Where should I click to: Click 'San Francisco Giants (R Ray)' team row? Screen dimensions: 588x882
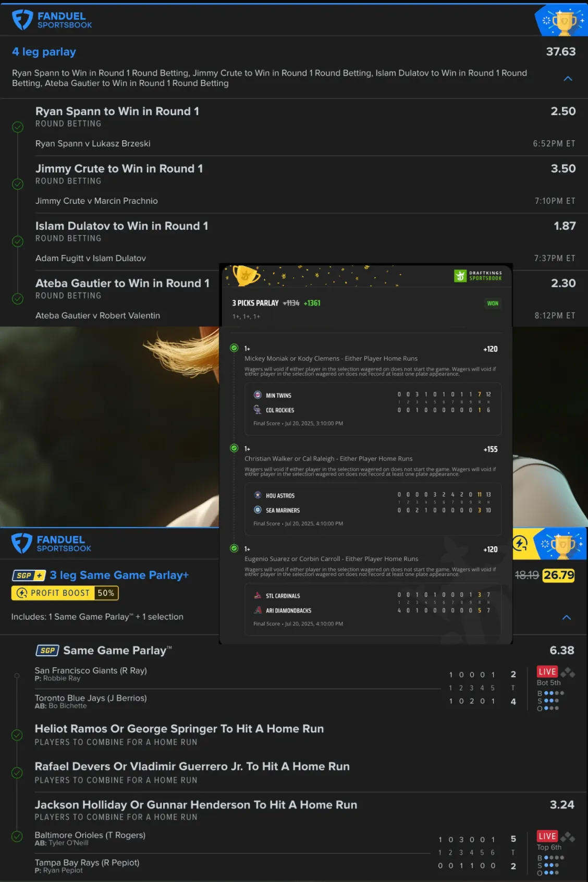click(x=91, y=670)
